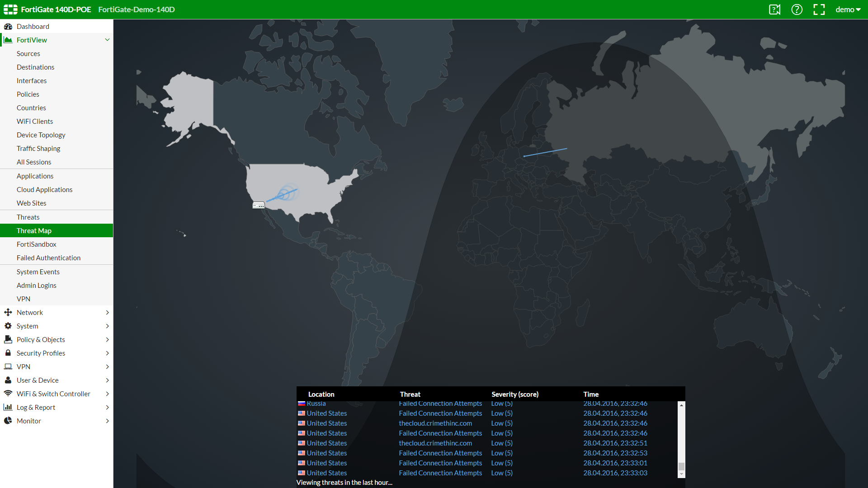Click the Log & Report chart icon
868x488 pixels.
(8, 407)
